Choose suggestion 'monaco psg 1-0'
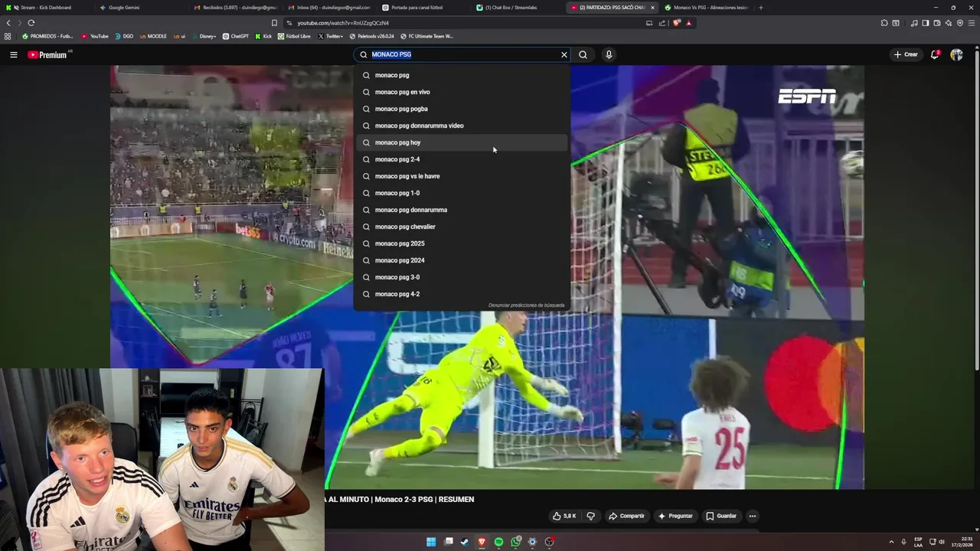The image size is (980, 551). (x=462, y=193)
